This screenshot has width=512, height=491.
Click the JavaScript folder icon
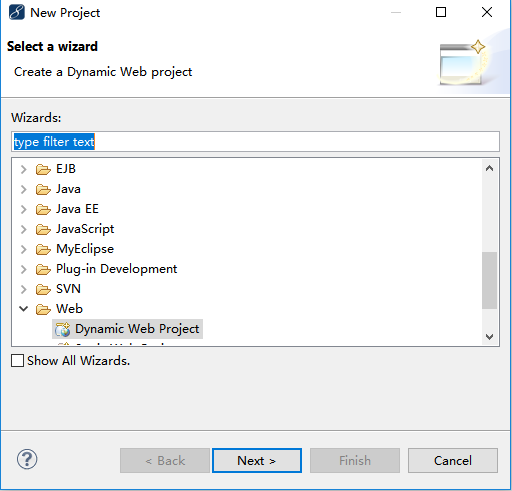pyautogui.click(x=43, y=229)
